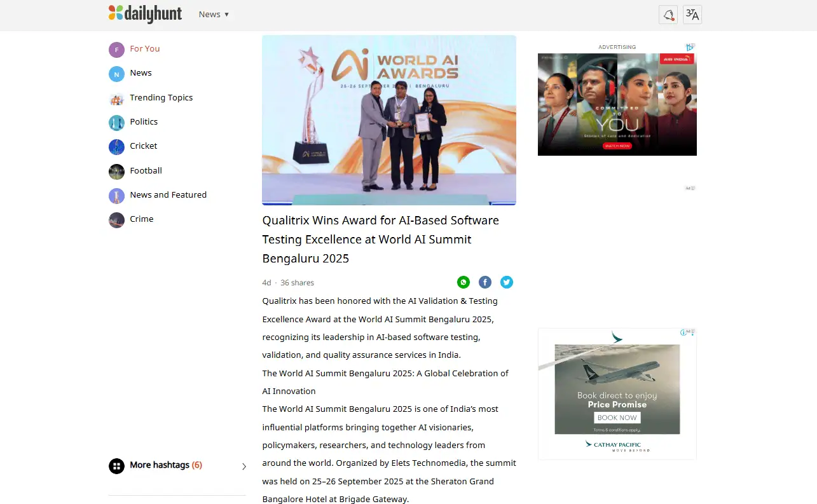Click the More hashtags grid icon
817x504 pixels.
point(116,466)
